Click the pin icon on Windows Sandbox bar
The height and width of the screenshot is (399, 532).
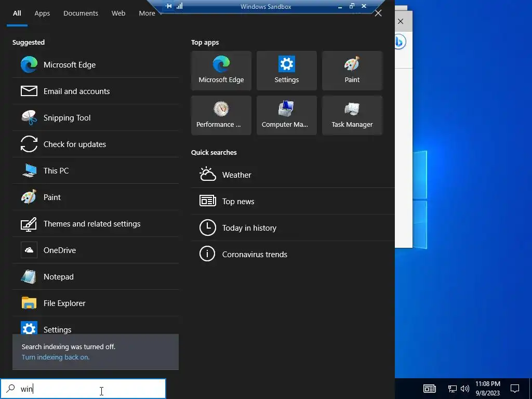pos(169,6)
